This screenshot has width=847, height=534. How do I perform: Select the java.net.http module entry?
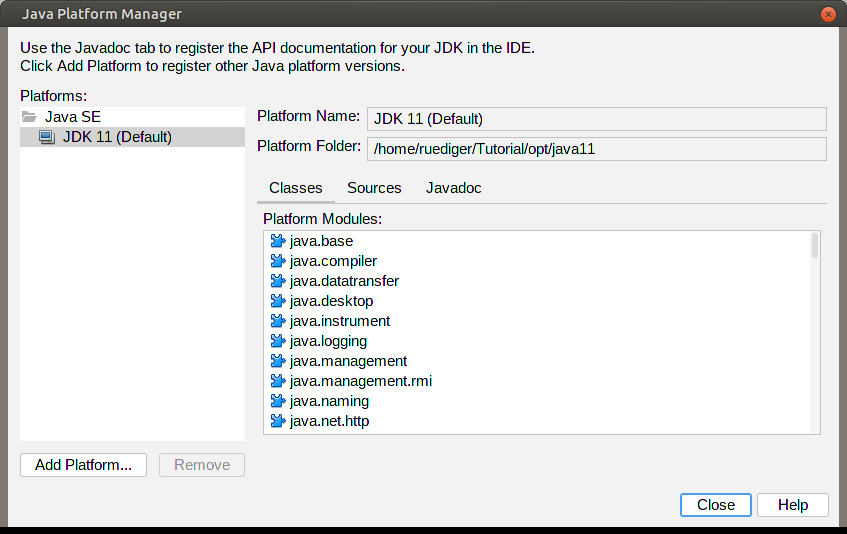click(329, 421)
